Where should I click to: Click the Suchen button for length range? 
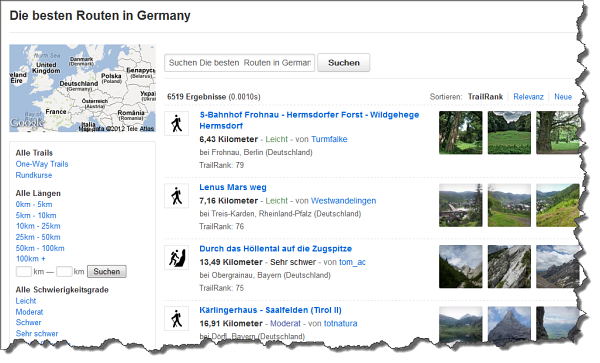point(107,272)
